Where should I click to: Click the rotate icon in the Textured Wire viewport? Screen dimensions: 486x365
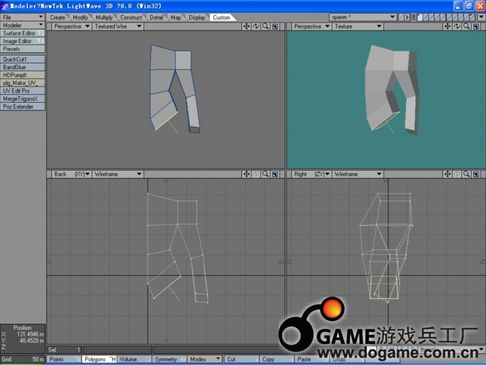coord(256,26)
